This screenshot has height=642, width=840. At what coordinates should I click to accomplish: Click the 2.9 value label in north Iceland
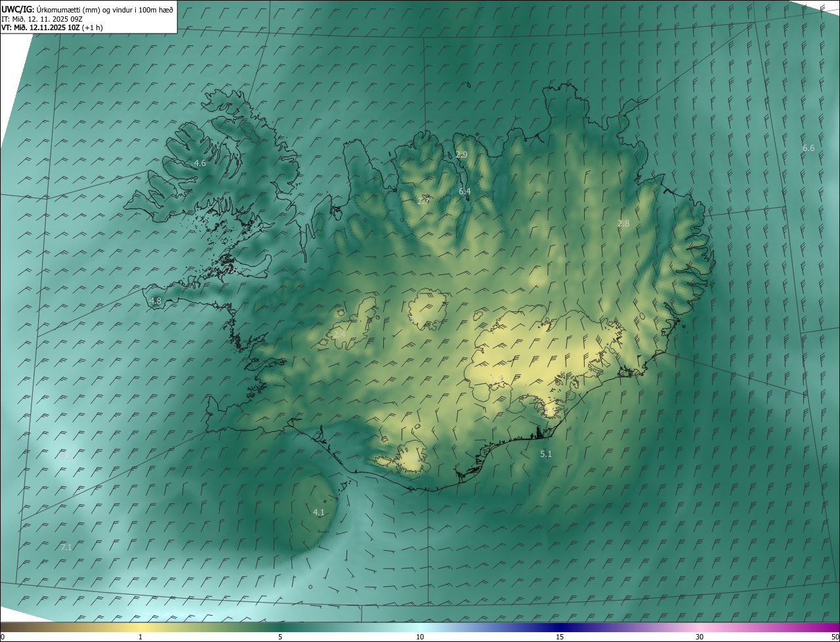pyautogui.click(x=461, y=154)
